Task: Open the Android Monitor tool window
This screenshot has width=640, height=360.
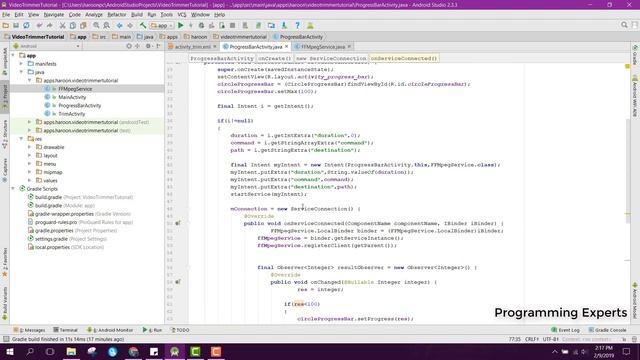Action: tap(110, 330)
